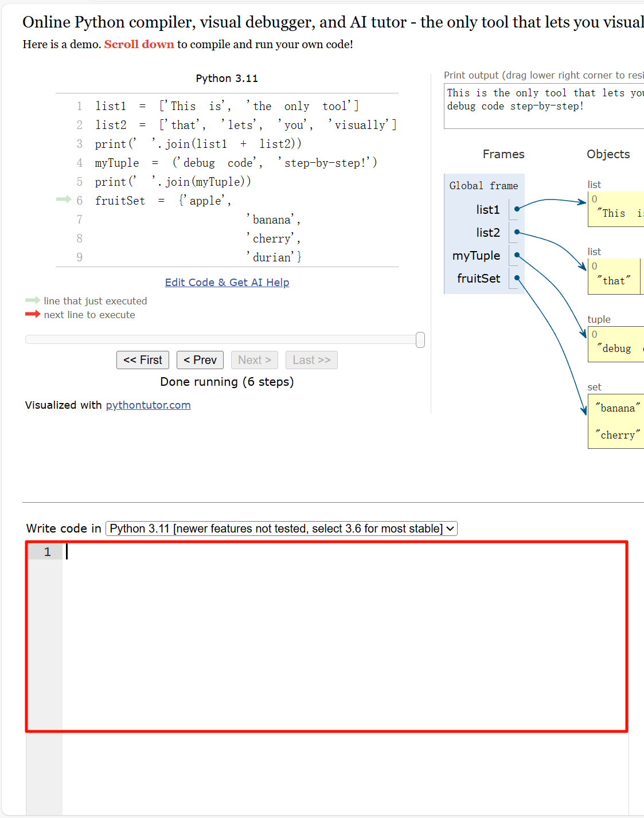Screen dimensions: 644x818
Task: Open the Edit Code & Get AI Help link
Action: (x=227, y=282)
